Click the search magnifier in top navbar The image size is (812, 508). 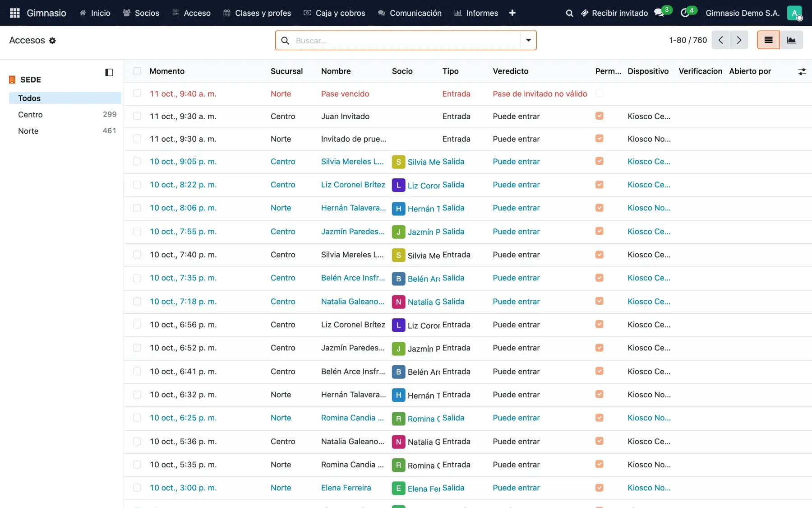569,13
